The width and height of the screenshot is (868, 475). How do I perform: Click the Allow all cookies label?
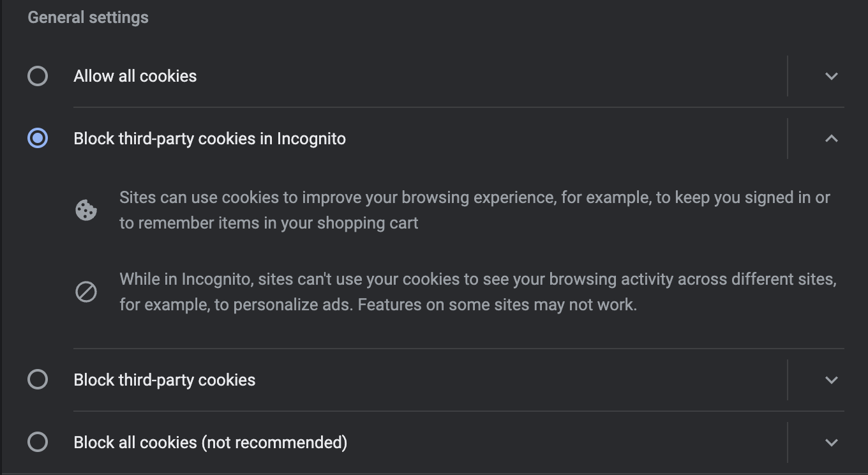coord(135,76)
